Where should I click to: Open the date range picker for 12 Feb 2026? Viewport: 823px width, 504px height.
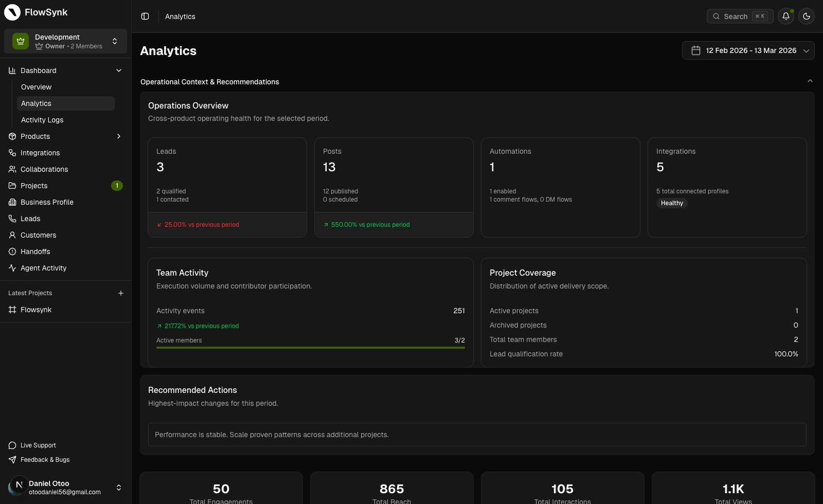748,50
